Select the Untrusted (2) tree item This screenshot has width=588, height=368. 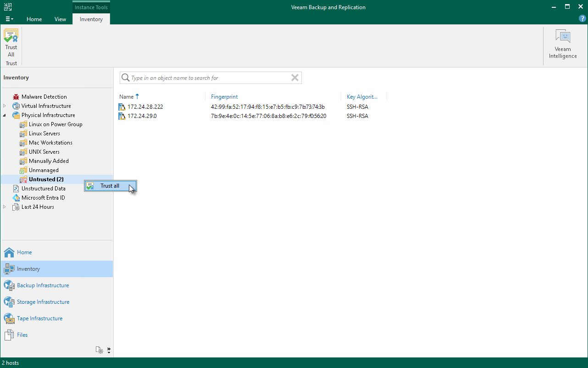click(46, 179)
